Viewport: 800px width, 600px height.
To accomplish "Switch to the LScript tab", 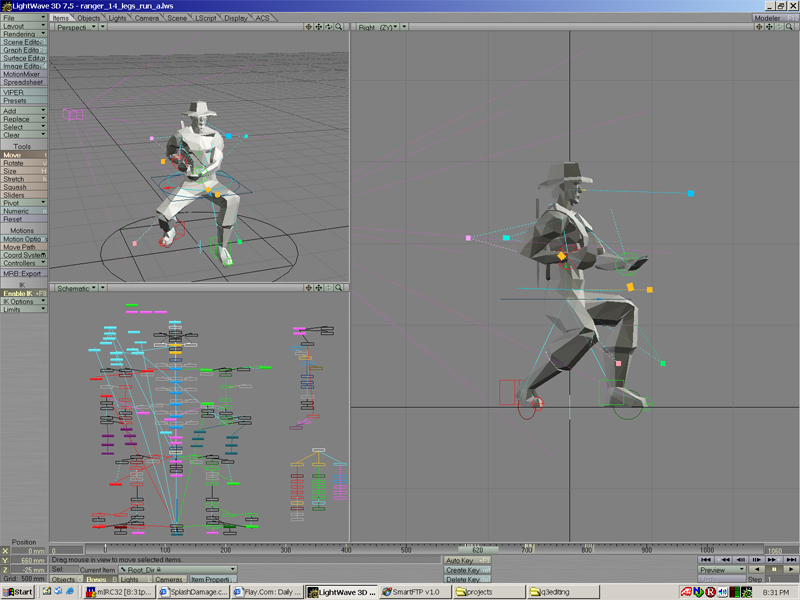I will (206, 18).
